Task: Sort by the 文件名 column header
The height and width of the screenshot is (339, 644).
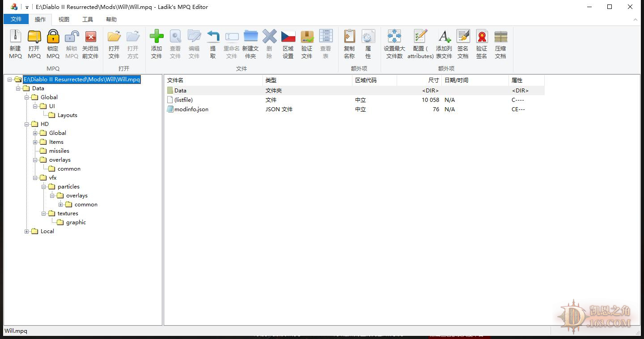Action: [x=213, y=80]
